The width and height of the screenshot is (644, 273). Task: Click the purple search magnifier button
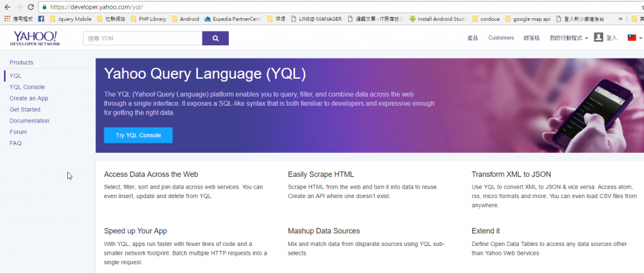[215, 38]
